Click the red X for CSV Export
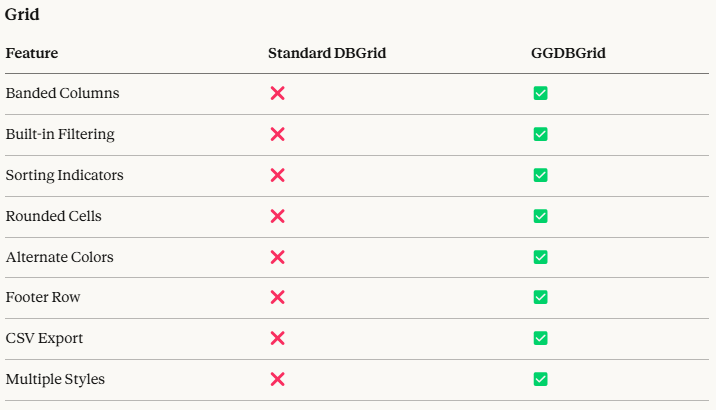This screenshot has height=410, width=716. coord(278,338)
